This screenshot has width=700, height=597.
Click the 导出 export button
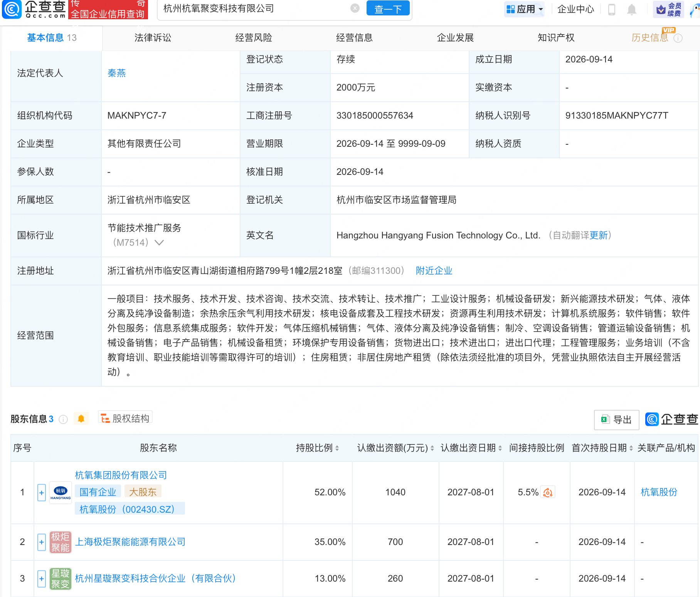tap(617, 420)
